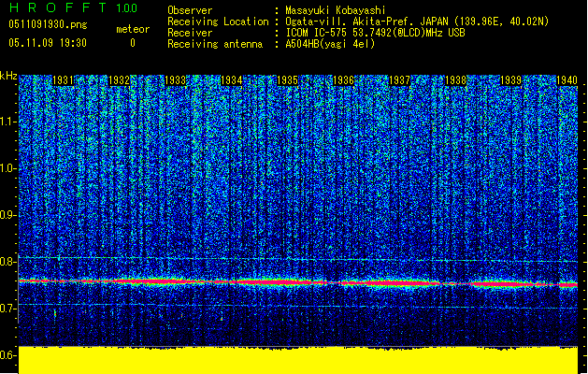Click the 1939 time marker

(511, 80)
